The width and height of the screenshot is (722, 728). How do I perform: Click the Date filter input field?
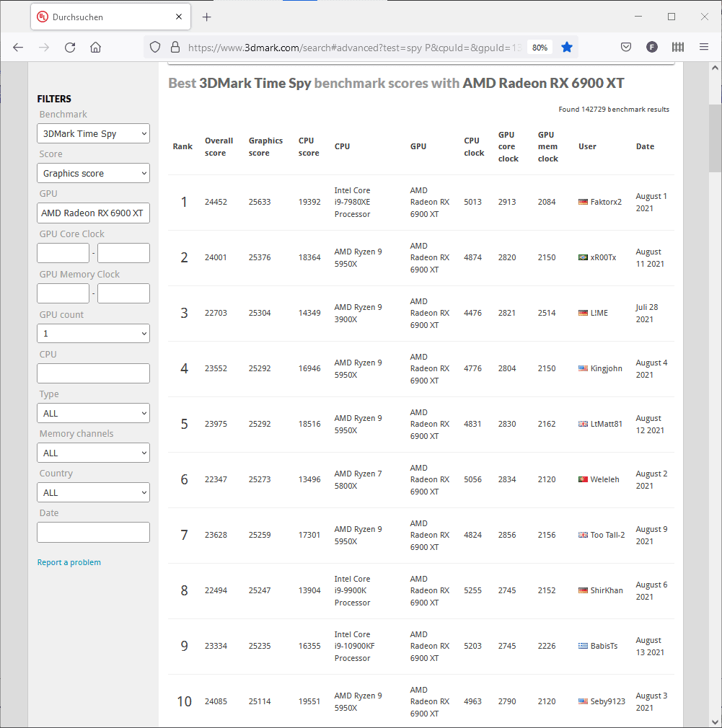pos(93,533)
